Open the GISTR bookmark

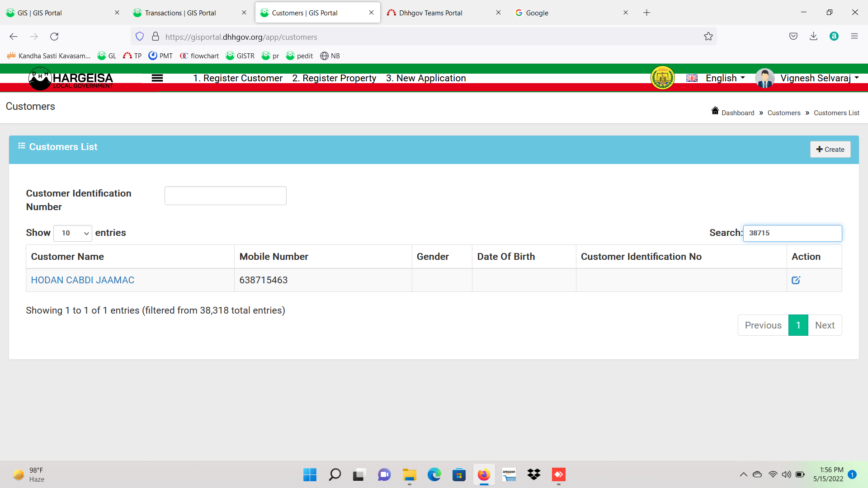tap(240, 56)
